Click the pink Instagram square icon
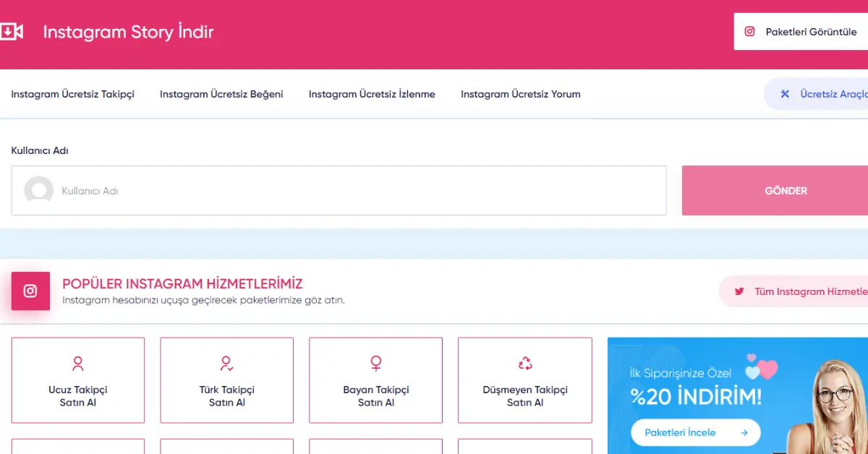This screenshot has height=454, width=868. pos(30,291)
